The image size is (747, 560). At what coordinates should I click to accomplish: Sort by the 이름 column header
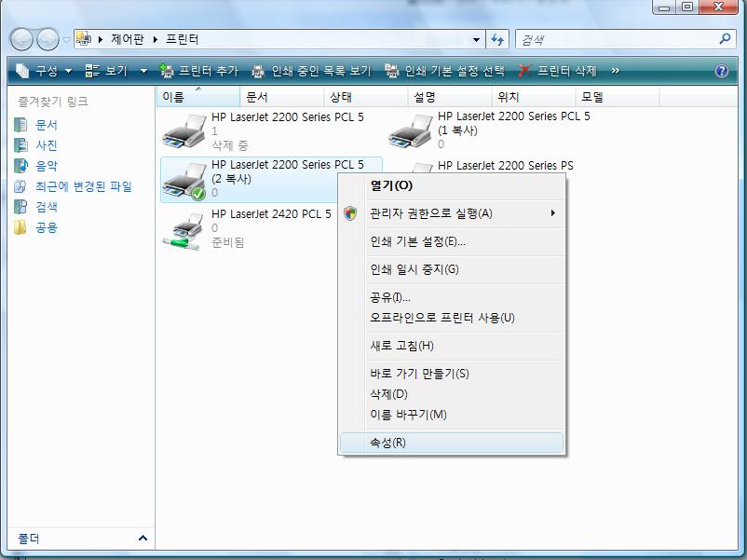click(198, 97)
